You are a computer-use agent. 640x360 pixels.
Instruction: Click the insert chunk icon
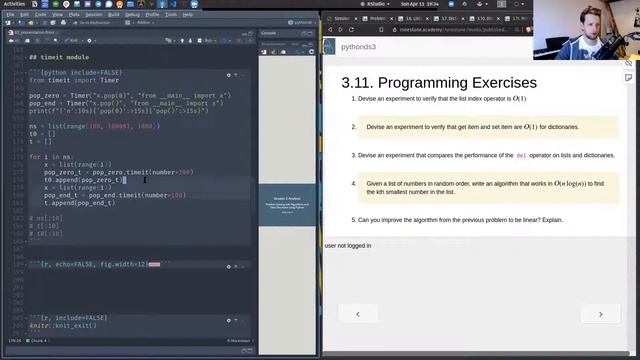(x=168, y=41)
